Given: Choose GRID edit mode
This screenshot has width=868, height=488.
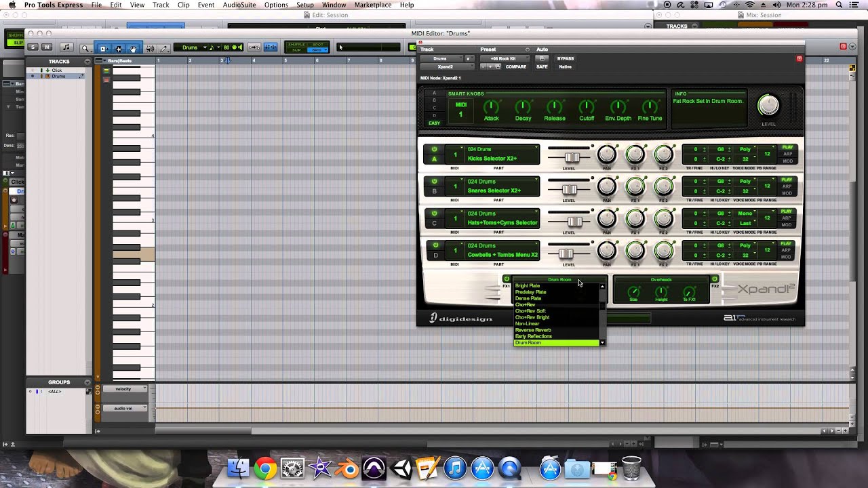Looking at the screenshot, I should point(317,50).
